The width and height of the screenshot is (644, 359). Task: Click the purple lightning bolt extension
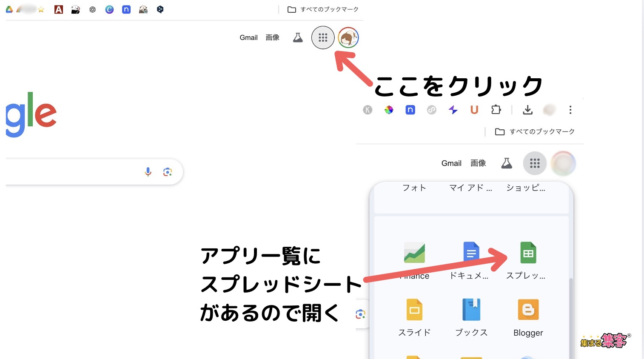(x=453, y=110)
